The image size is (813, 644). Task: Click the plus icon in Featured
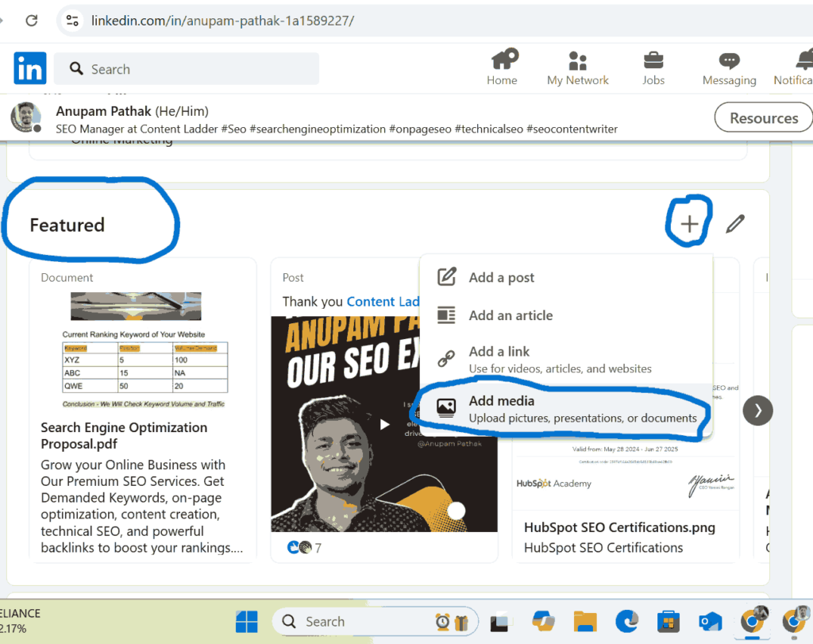click(690, 225)
